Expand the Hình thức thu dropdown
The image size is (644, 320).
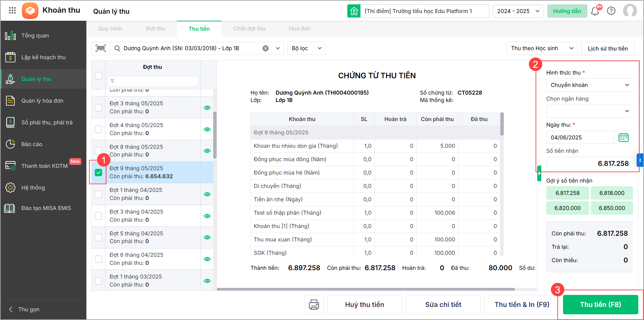[x=589, y=85]
